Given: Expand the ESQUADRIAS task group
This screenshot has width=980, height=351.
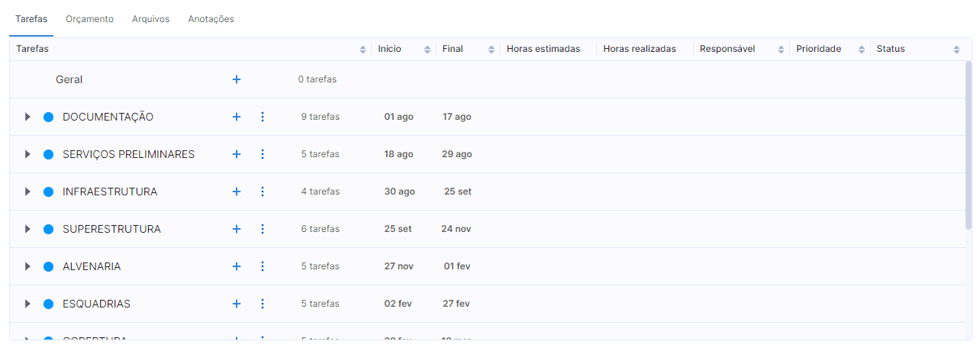Looking at the screenshot, I should pyautogui.click(x=27, y=304).
